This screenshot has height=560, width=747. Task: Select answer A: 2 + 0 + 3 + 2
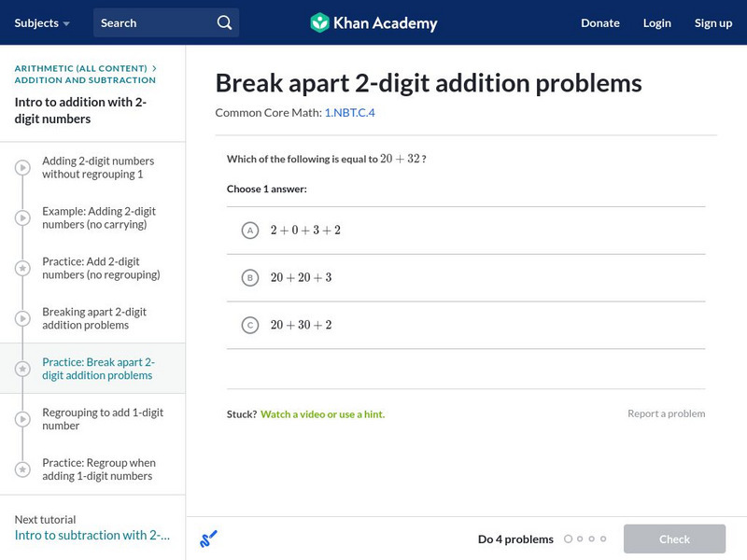tap(249, 231)
